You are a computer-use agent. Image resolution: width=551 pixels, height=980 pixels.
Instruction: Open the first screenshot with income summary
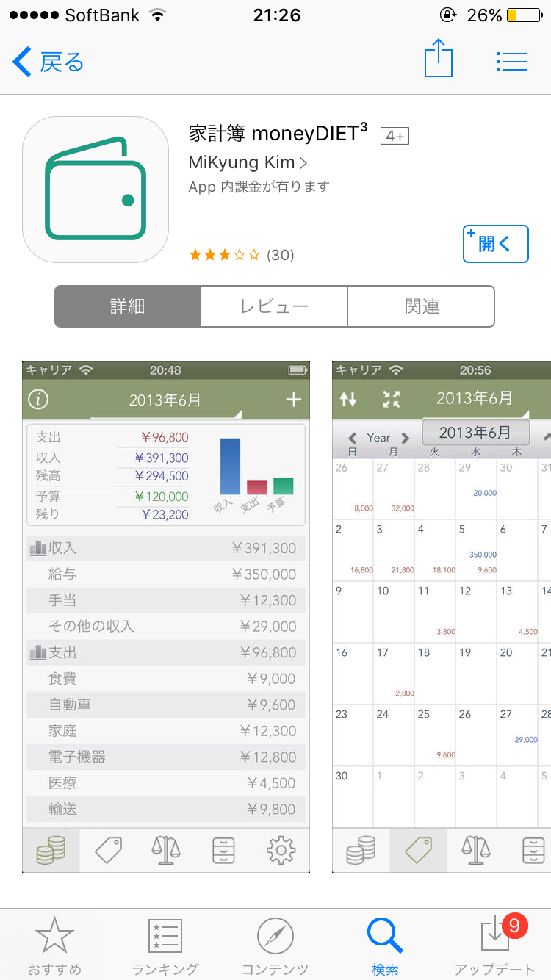coord(166,617)
